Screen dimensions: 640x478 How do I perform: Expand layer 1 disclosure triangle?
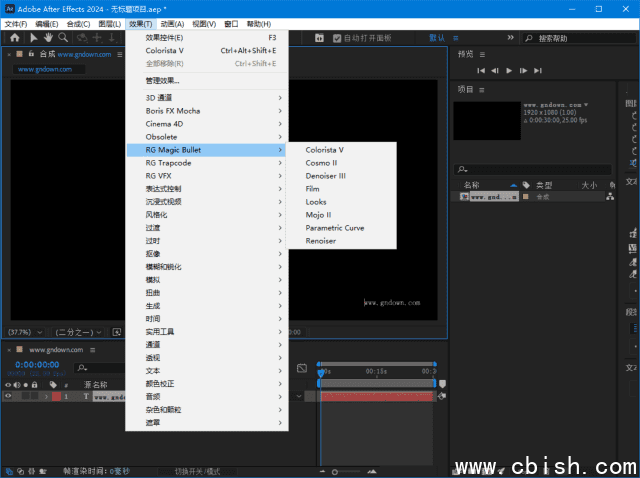(45, 396)
